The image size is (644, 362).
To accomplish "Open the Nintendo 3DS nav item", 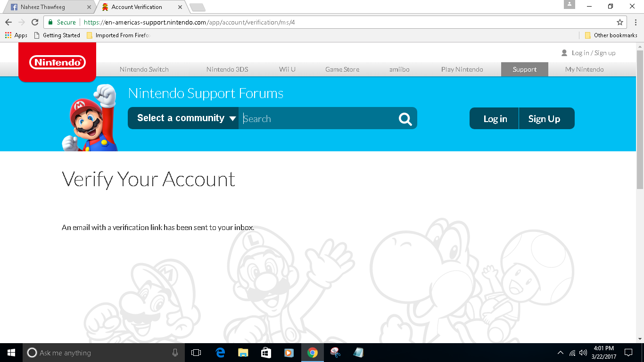I will pyautogui.click(x=227, y=69).
